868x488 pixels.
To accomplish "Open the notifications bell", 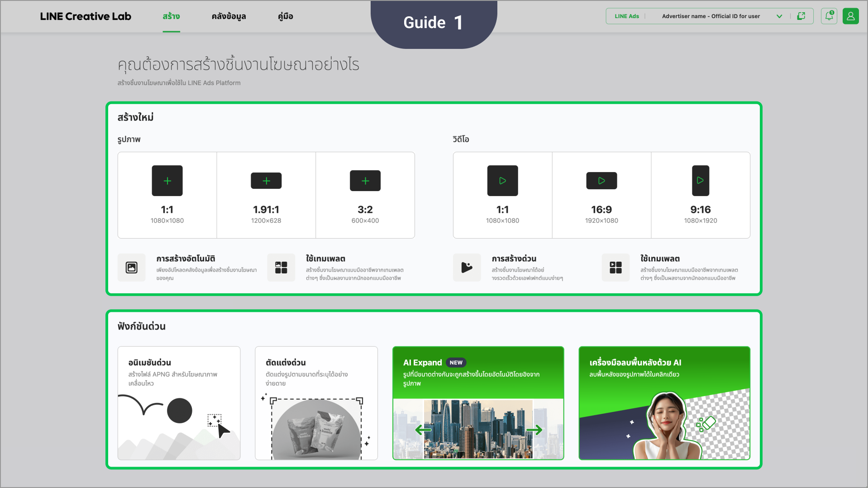I will point(829,16).
